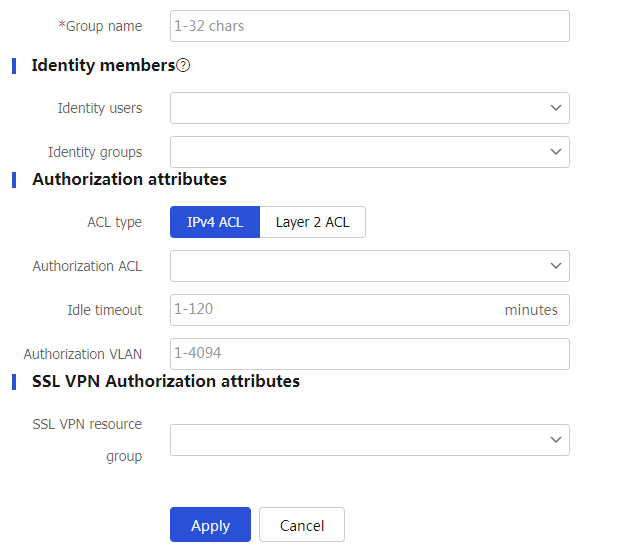Expand the Authorization ACL selection list
626x556 pixels.
point(360,266)
